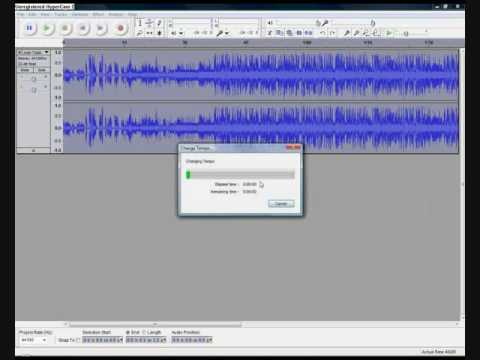Viewport: 480px width, 360px height.
Task: Select the Length radio button
Action: tap(144, 332)
